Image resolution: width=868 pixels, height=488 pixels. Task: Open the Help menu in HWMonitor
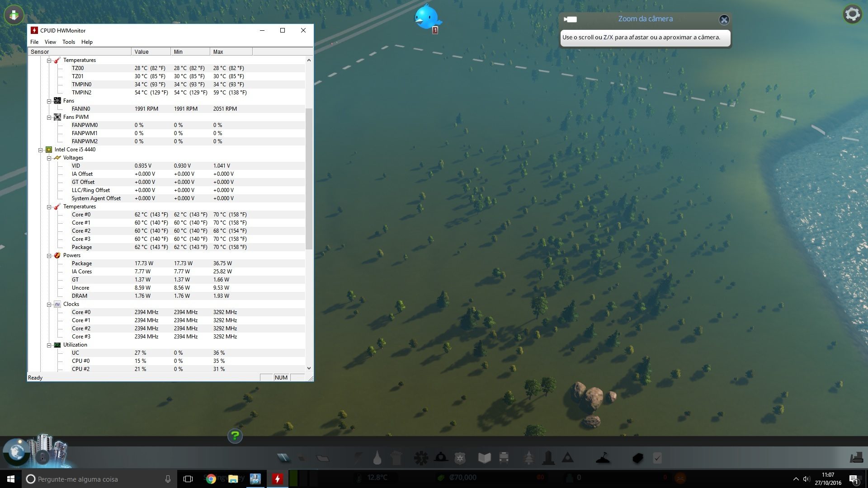(87, 42)
